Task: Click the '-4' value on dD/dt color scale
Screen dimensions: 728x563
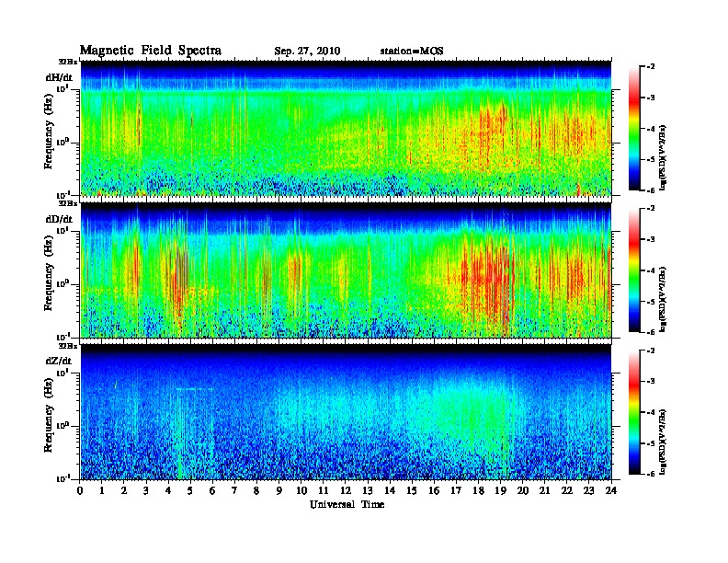Action: point(650,270)
